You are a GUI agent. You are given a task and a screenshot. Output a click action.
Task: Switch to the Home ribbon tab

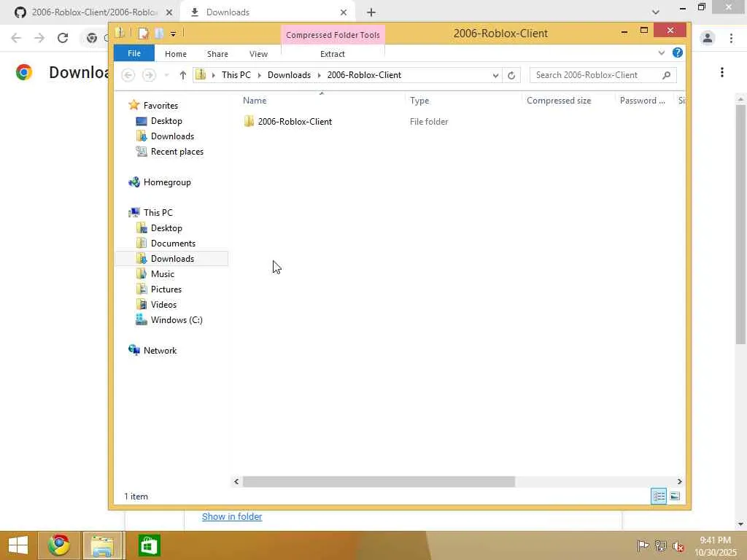click(175, 54)
